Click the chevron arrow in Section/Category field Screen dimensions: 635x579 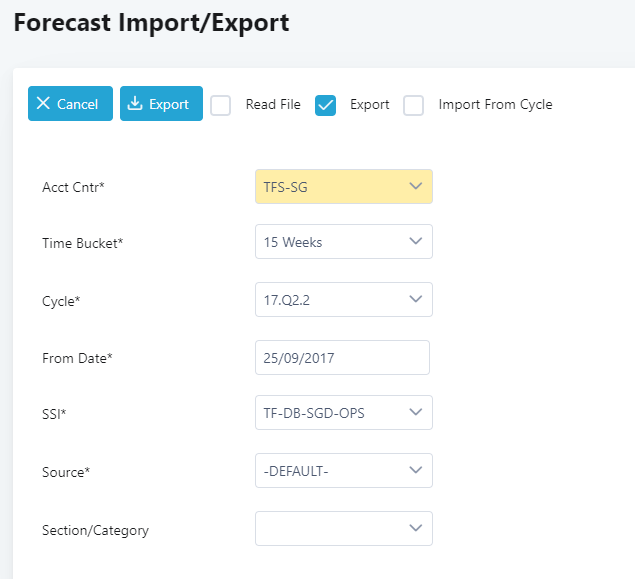point(416,529)
